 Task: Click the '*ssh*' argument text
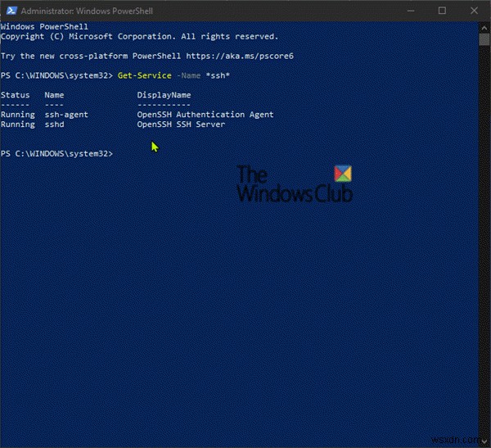click(x=218, y=75)
